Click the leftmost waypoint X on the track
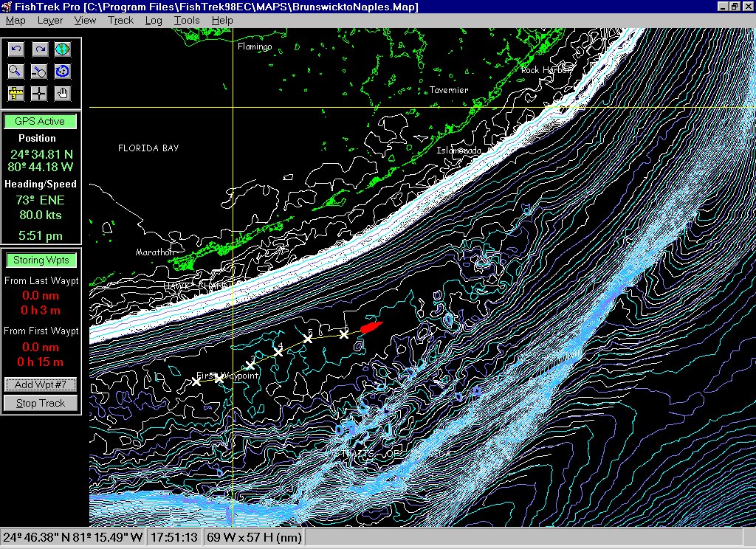This screenshot has height=549, width=756. (196, 381)
